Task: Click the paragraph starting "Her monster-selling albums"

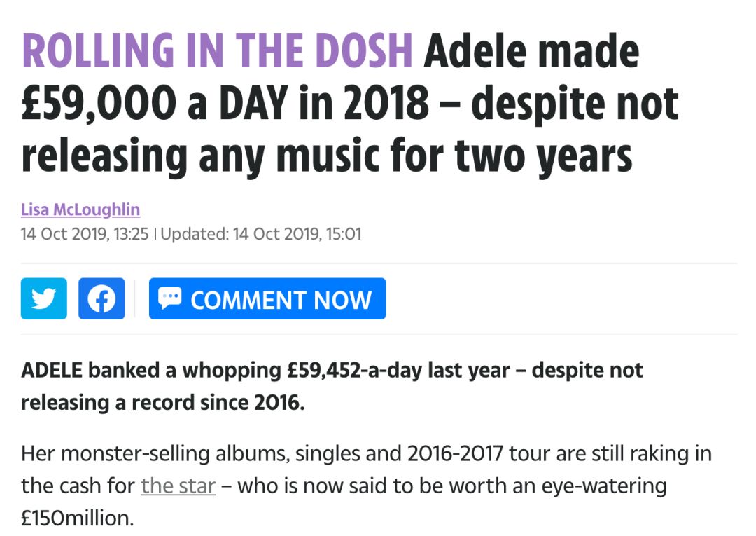Action: [x=366, y=486]
